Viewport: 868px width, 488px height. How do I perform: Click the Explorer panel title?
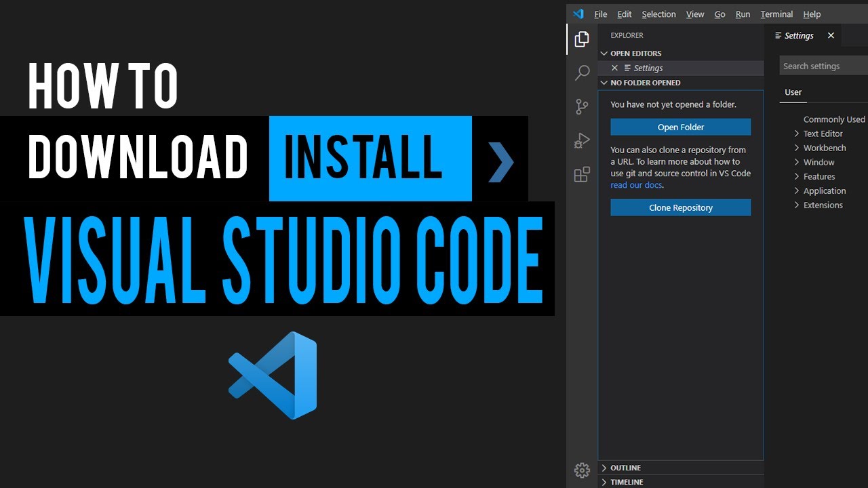pos(627,35)
